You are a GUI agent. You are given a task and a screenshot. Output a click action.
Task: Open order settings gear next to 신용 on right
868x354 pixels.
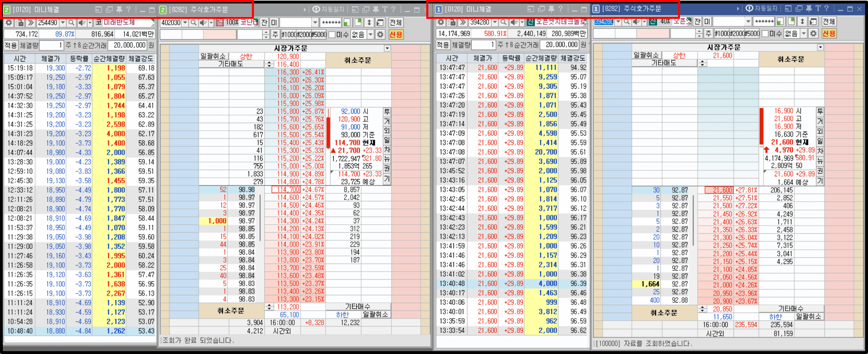pyautogui.click(x=813, y=33)
